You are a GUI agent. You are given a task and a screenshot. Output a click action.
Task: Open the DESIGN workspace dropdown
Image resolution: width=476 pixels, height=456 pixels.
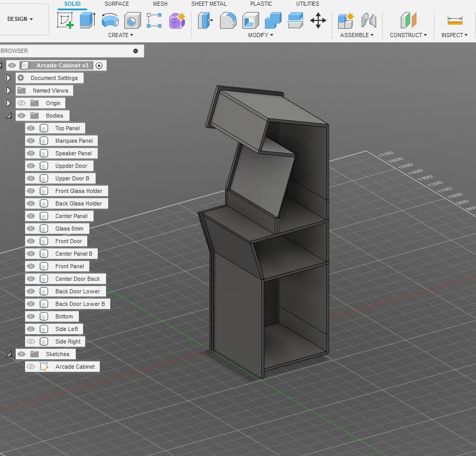[20, 19]
